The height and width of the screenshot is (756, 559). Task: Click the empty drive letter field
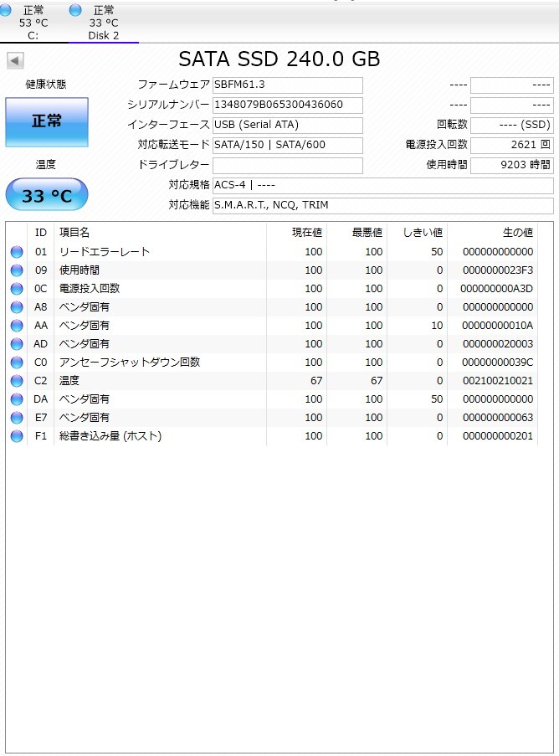288,166
